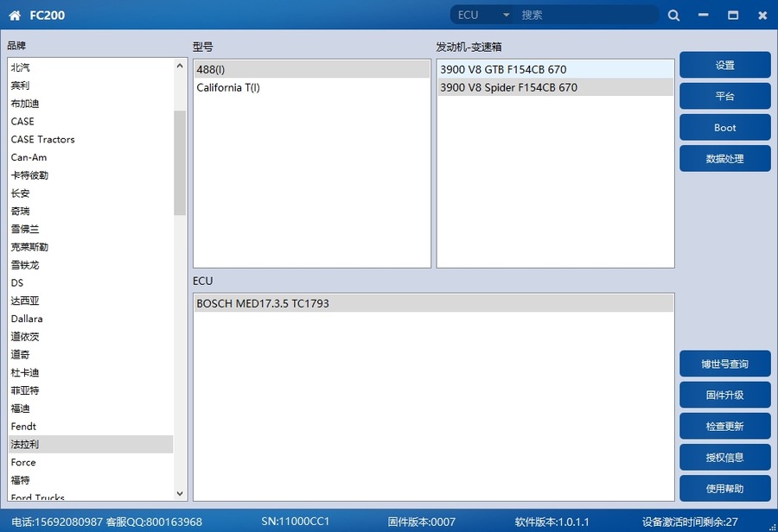Focus the 搜索 search input field
The width and height of the screenshot is (778, 532).
[588, 15]
